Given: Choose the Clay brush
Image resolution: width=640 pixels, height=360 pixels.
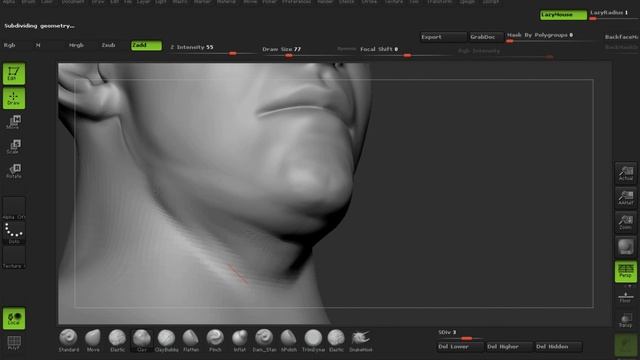Looking at the screenshot, I should pos(142,340).
